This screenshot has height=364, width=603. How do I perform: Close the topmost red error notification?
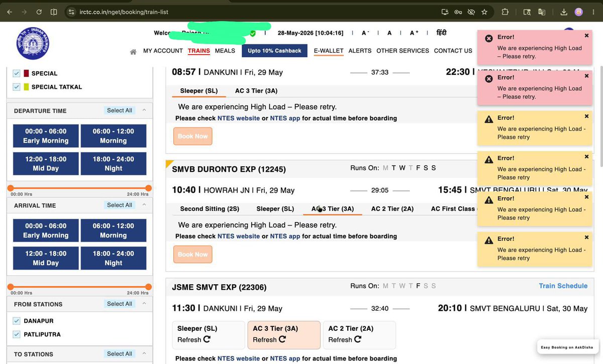(x=586, y=36)
